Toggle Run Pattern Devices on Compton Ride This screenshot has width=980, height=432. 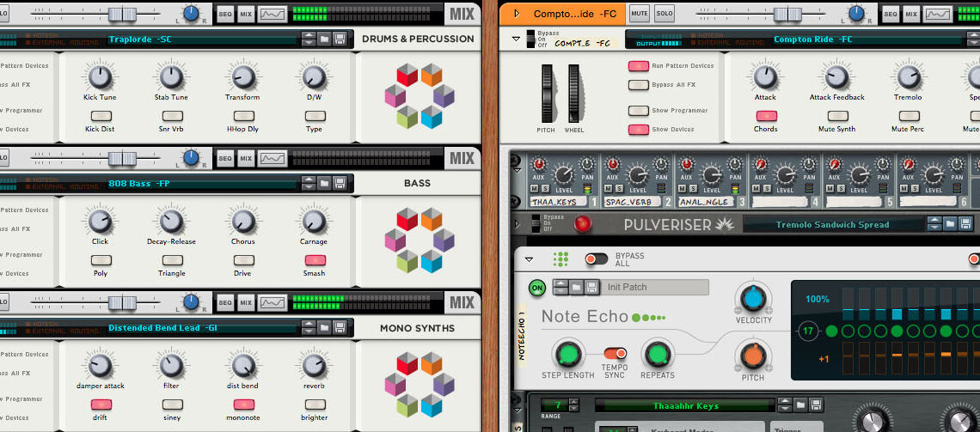click(x=638, y=65)
